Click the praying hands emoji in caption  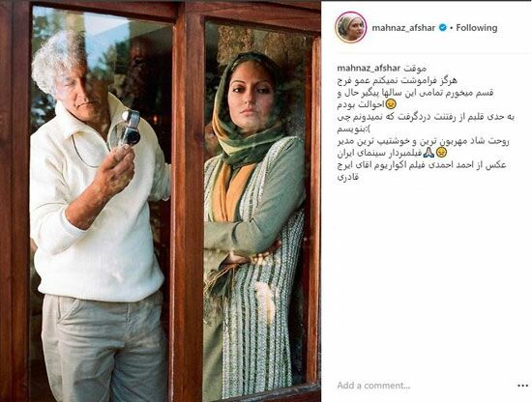coord(428,154)
